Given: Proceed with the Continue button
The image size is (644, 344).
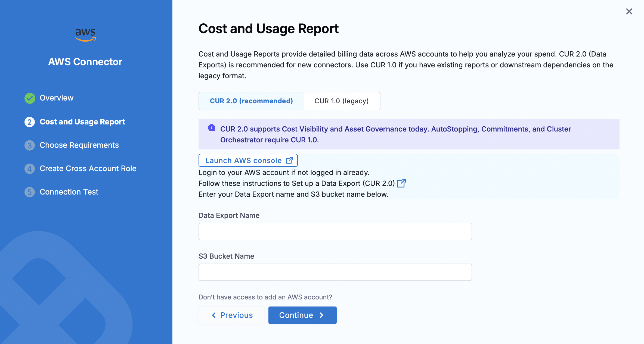Looking at the screenshot, I should point(302,315).
